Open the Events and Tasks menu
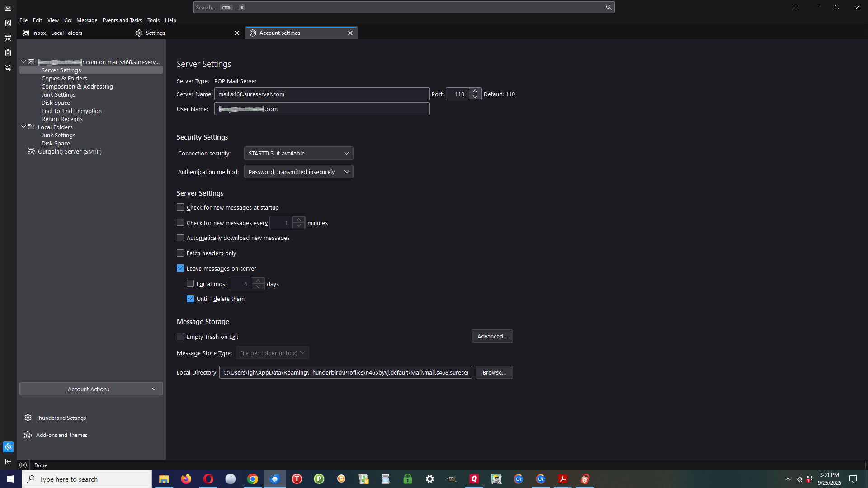The height and width of the screenshot is (488, 868). (122, 20)
